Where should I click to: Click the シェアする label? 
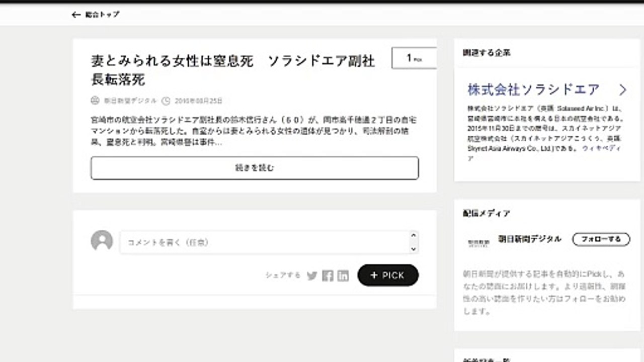[283, 276]
